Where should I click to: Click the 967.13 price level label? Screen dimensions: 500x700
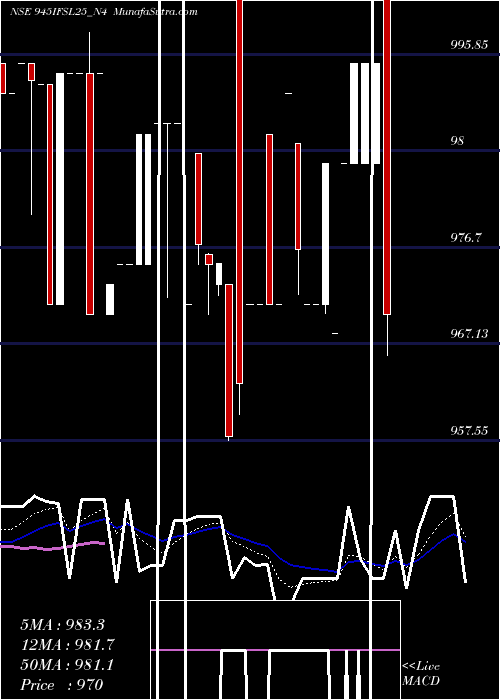[x=469, y=333]
